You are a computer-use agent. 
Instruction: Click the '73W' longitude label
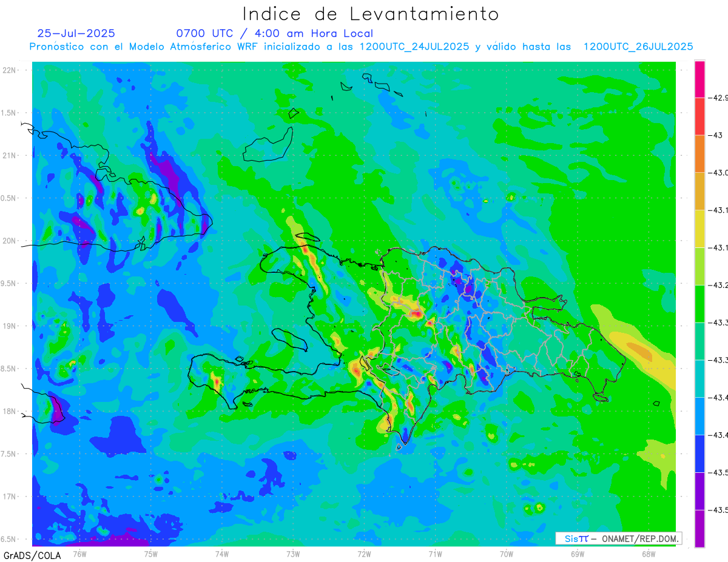click(x=293, y=554)
